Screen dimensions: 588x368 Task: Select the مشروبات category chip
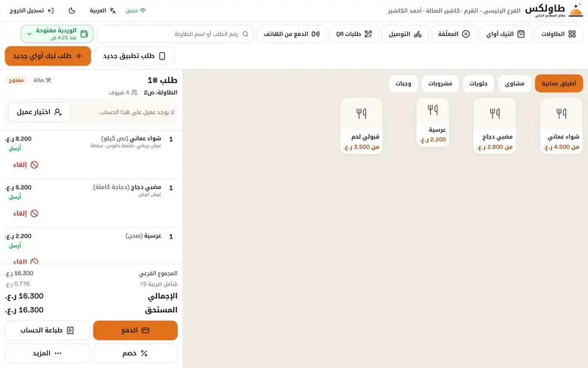pyautogui.click(x=440, y=83)
